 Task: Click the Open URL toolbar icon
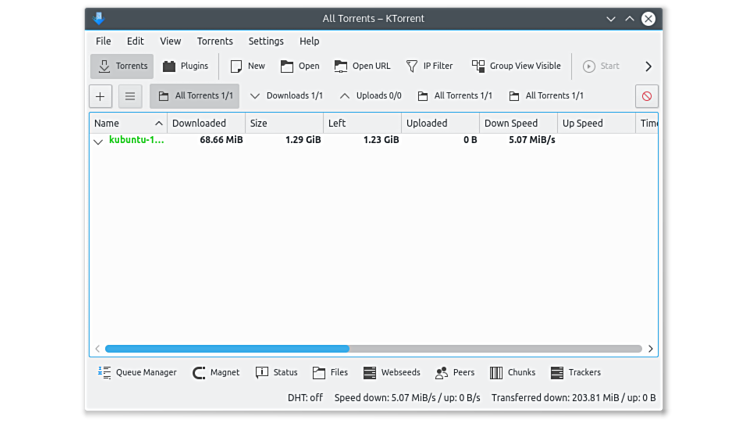[x=362, y=66]
